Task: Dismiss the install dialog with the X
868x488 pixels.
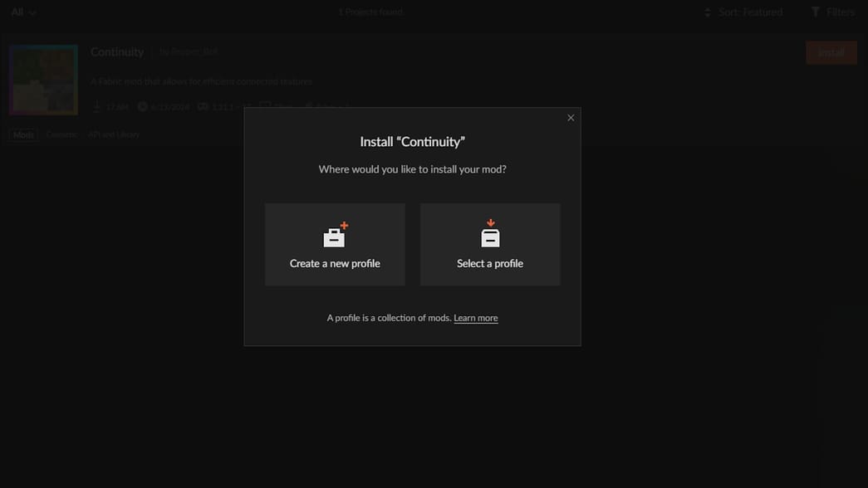Action: [571, 117]
